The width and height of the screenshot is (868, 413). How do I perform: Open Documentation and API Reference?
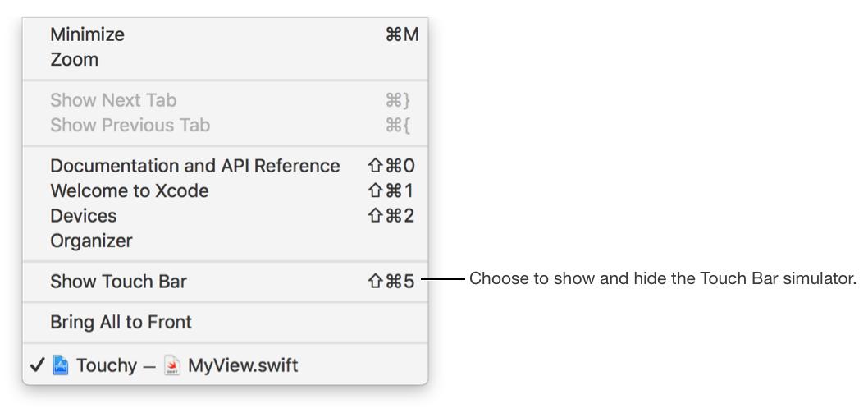tap(194, 166)
